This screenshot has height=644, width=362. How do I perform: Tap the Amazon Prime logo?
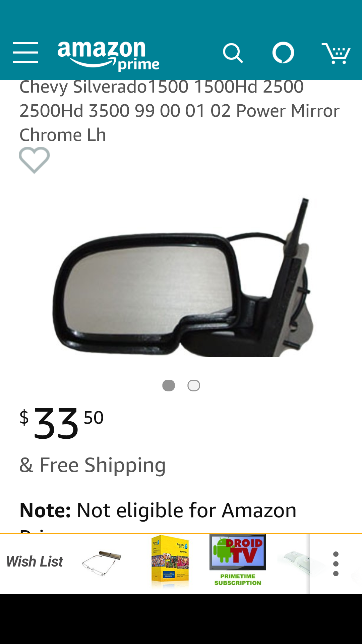108,56
